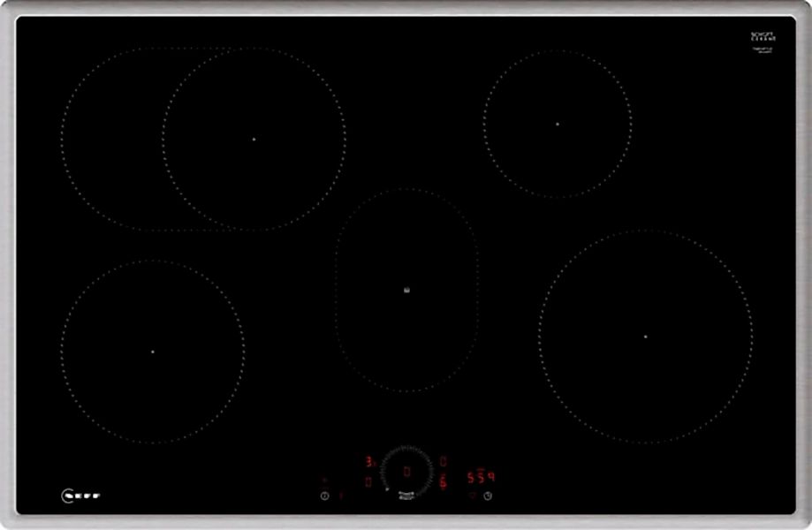Choose the lower "0" display left of dial
Image resolution: width=812 pixels, height=530 pixels.
368,481
